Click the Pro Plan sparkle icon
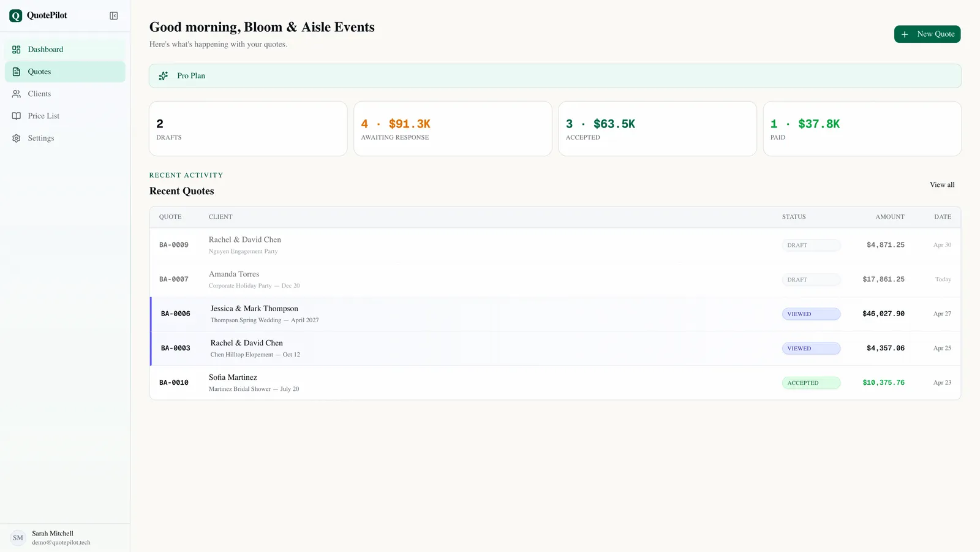 click(x=164, y=76)
